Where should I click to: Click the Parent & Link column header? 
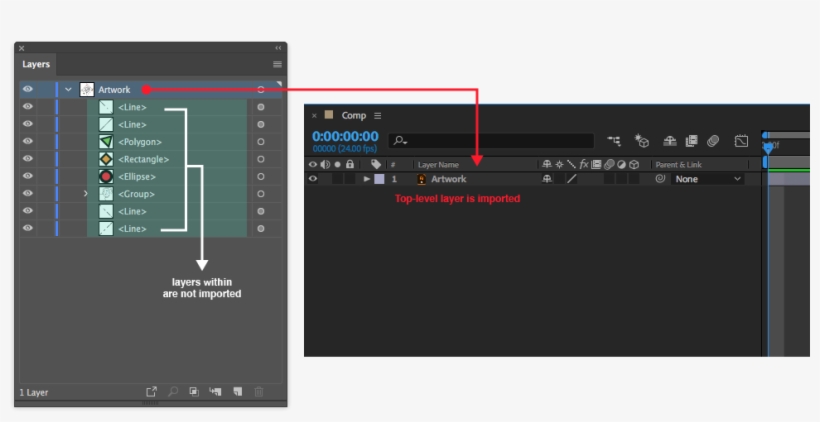(678, 165)
